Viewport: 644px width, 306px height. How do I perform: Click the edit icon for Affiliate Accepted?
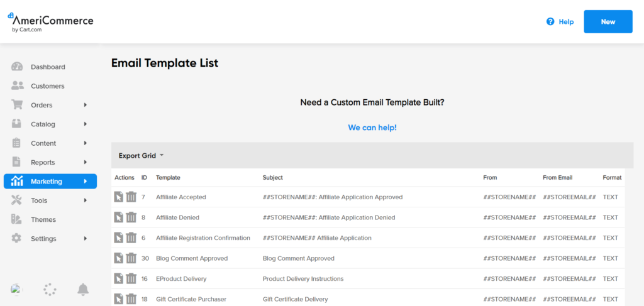coord(118,197)
